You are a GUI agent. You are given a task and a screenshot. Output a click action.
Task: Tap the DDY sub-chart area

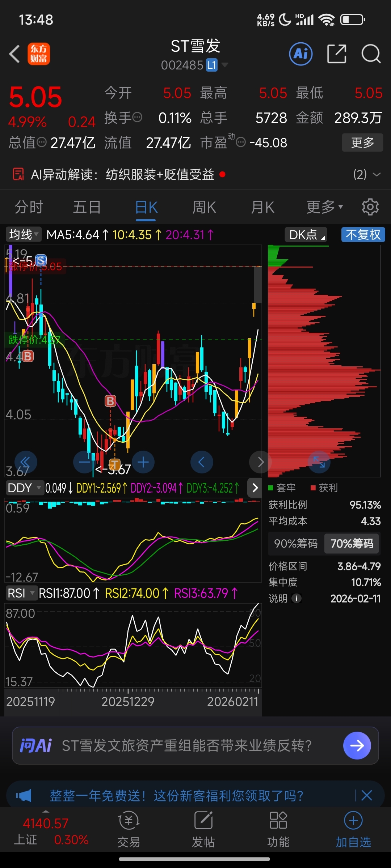[x=133, y=540]
